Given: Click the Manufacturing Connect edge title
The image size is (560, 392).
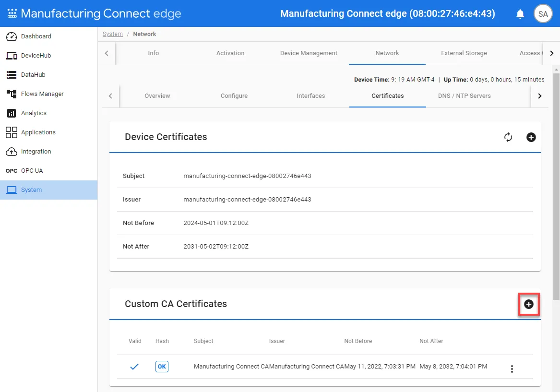Looking at the screenshot, I should [101, 13].
